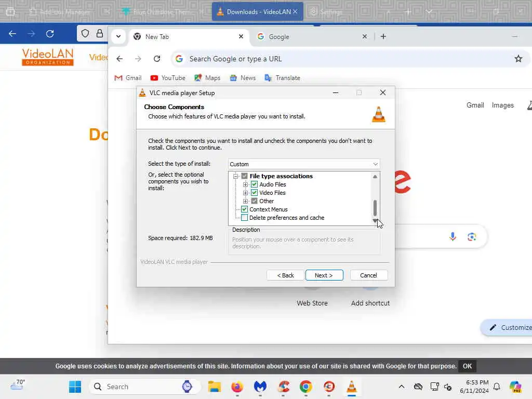Open News bookmark
532x399 pixels.
click(x=243, y=78)
